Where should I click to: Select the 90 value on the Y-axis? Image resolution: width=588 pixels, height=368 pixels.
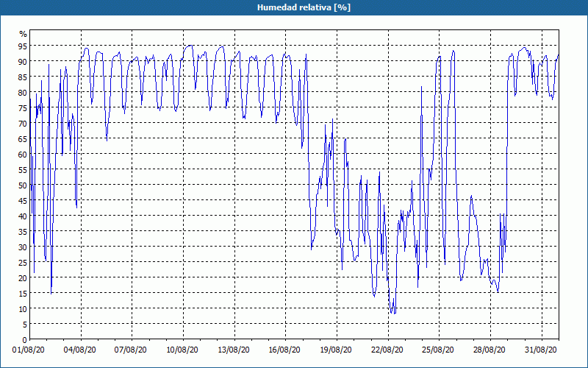[23, 61]
